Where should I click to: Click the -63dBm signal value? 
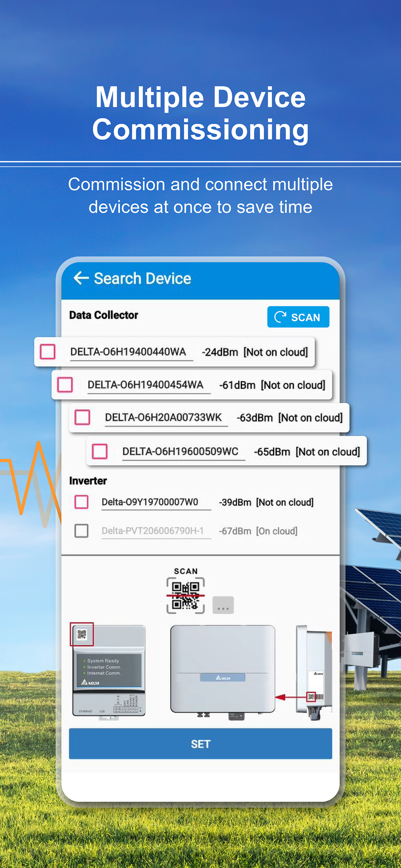255,418
